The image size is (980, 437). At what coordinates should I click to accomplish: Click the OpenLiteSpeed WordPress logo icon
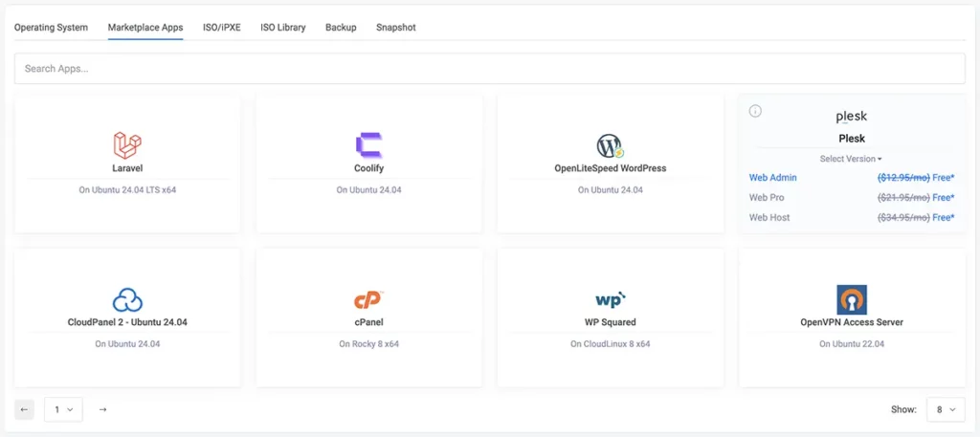pyautogui.click(x=610, y=145)
